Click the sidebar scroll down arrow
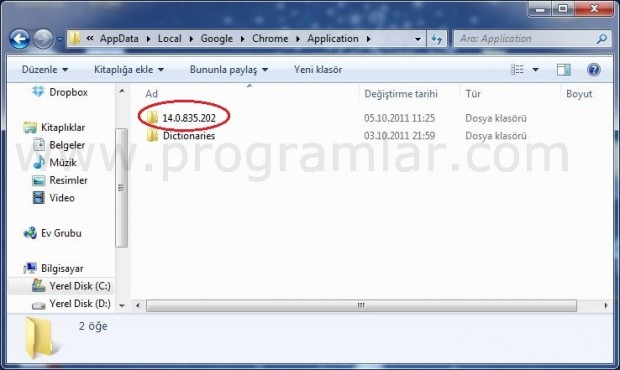 click(122, 306)
